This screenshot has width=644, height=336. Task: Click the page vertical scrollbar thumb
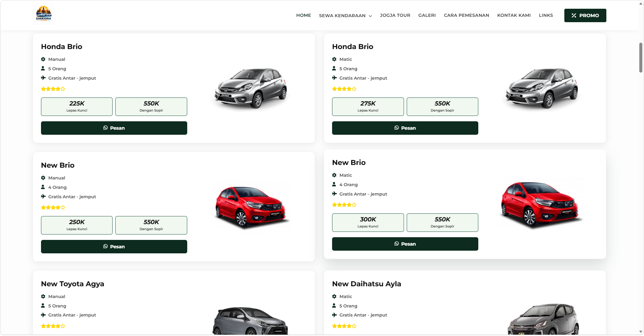pyautogui.click(x=641, y=57)
